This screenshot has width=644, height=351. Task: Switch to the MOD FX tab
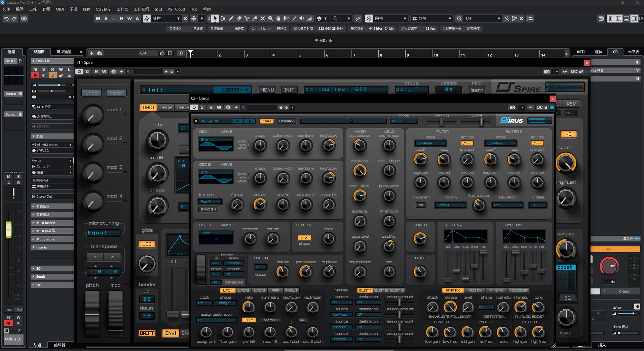coord(474,290)
